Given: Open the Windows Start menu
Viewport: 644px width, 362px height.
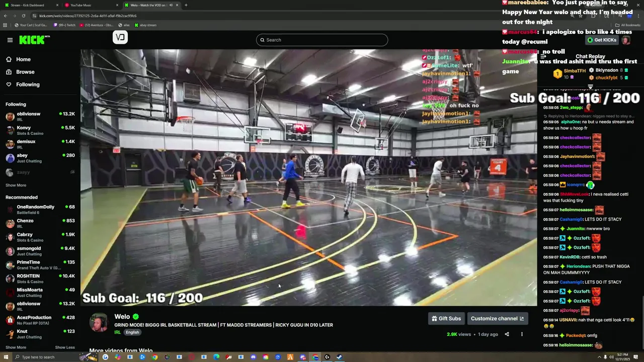Looking at the screenshot, I should [6, 357].
